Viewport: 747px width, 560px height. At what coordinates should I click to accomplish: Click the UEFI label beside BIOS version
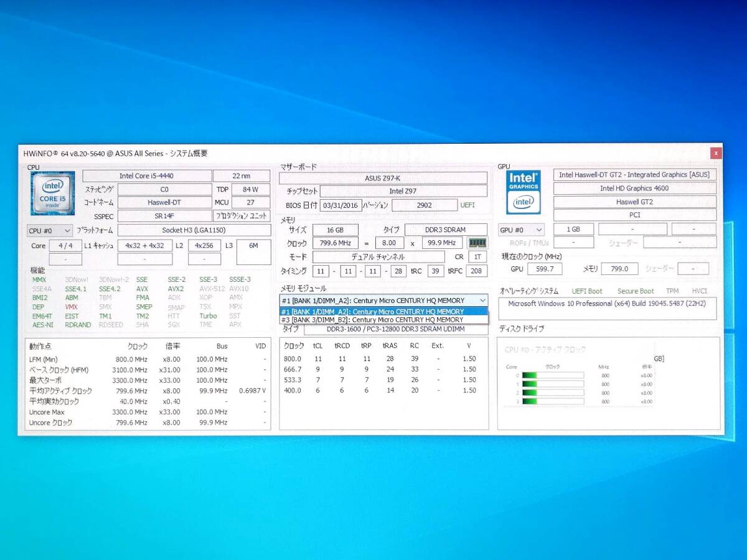(467, 205)
